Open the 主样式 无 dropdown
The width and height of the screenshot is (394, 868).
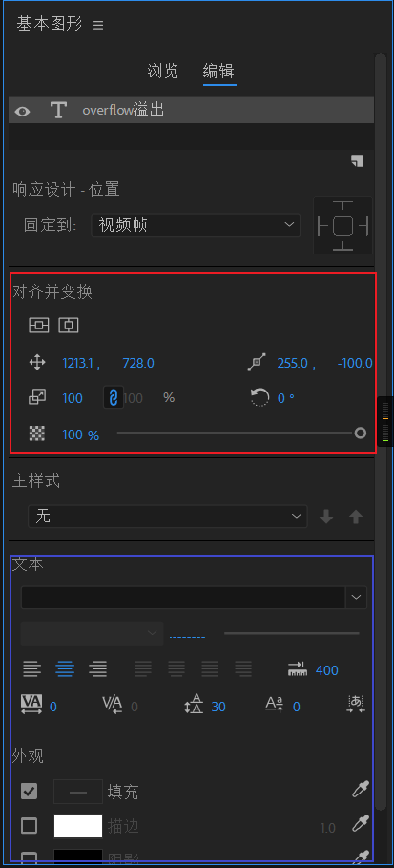pyautogui.click(x=168, y=517)
